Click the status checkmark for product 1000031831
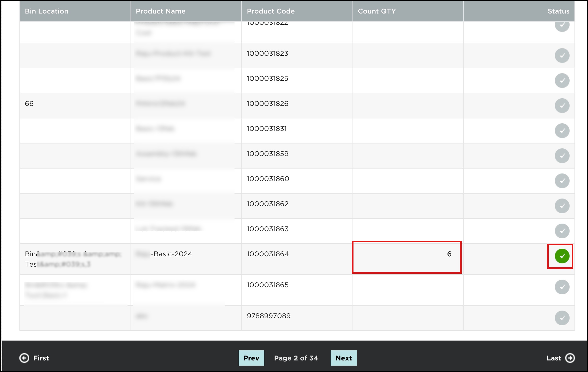The height and width of the screenshot is (372, 588). tap(562, 131)
